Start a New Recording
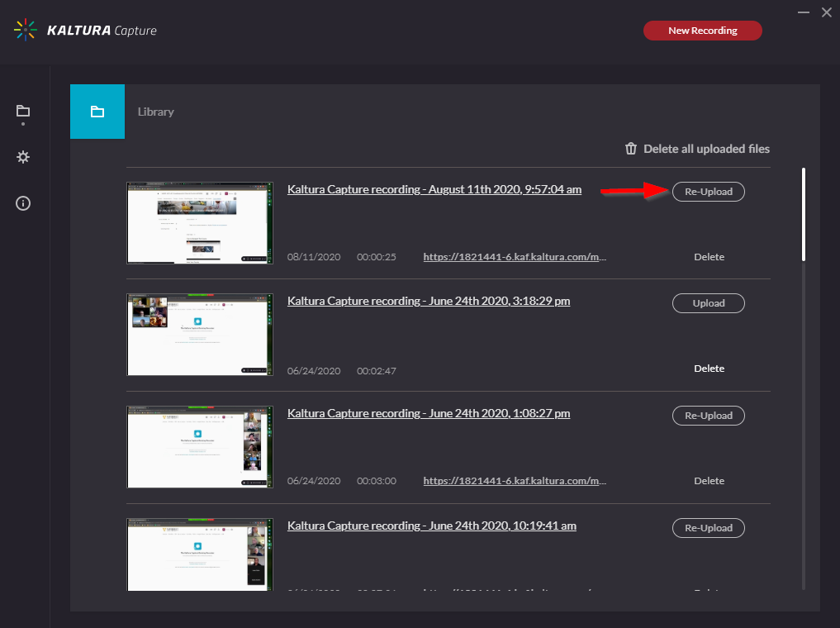The image size is (840, 628). point(702,31)
